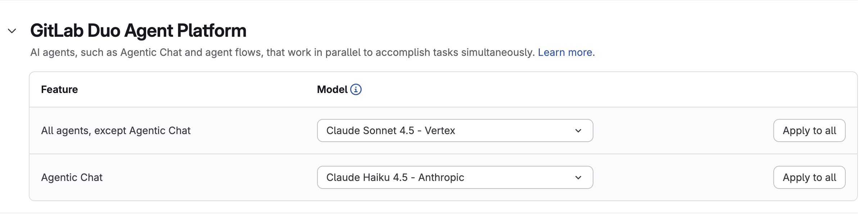
Task: Click the collapse chevron before GitLab Duo Agent Platform
Action: 12,31
